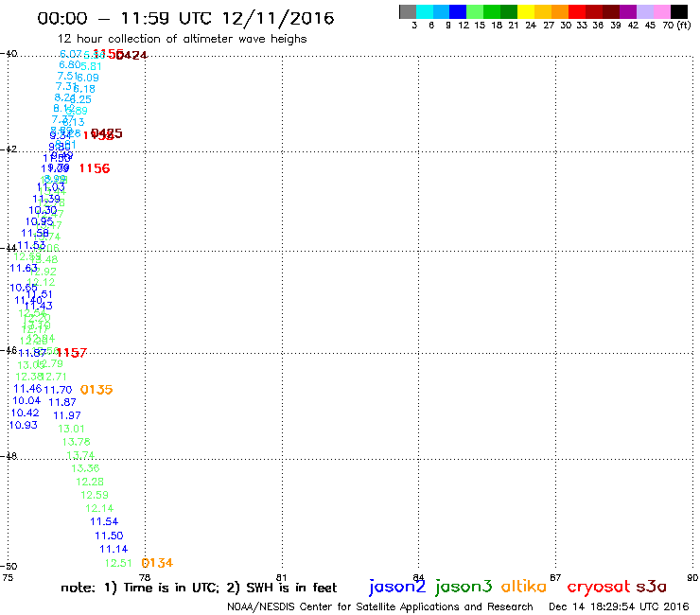700x615 pixels.
Task: Click the 'altika' legend label
Action: pos(524,587)
